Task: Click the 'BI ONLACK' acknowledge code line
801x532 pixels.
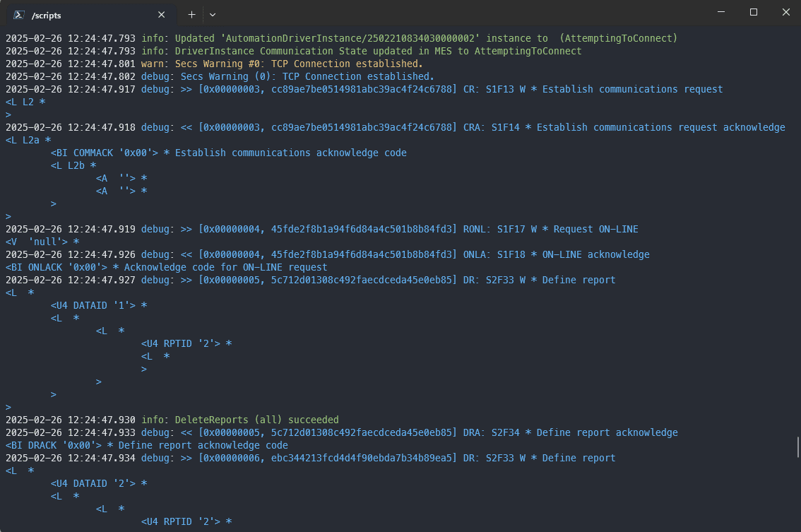Action: tap(166, 267)
